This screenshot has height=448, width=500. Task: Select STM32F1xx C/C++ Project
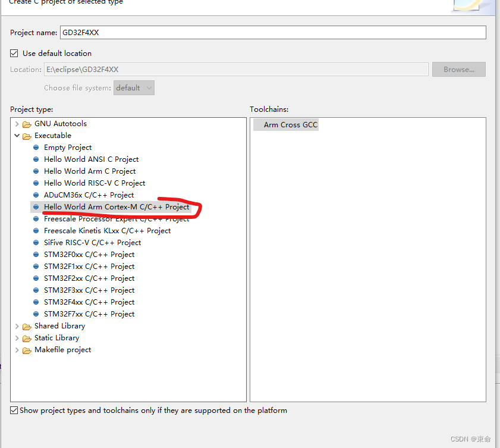click(89, 267)
